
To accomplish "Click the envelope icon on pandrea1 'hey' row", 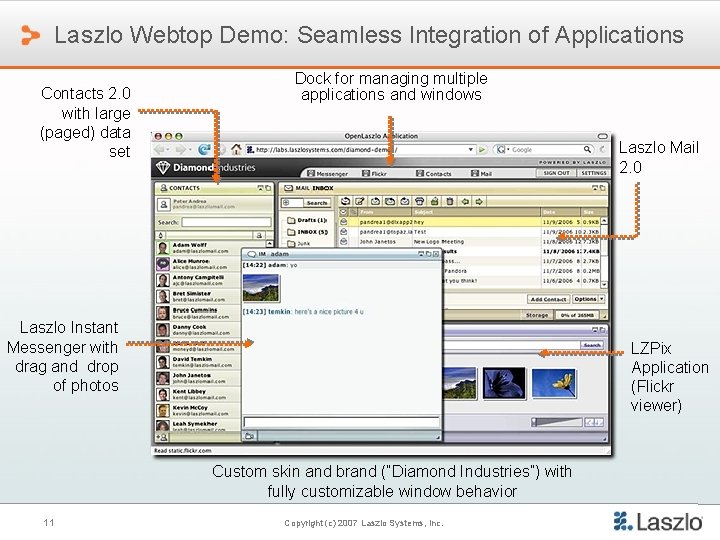I will pyautogui.click(x=343, y=221).
